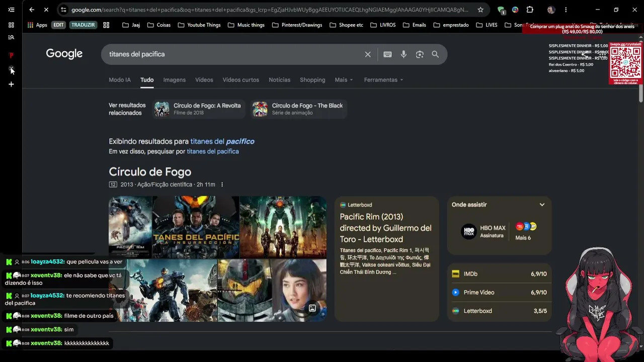Open site information icon in address bar
The image size is (644, 362).
click(63, 10)
